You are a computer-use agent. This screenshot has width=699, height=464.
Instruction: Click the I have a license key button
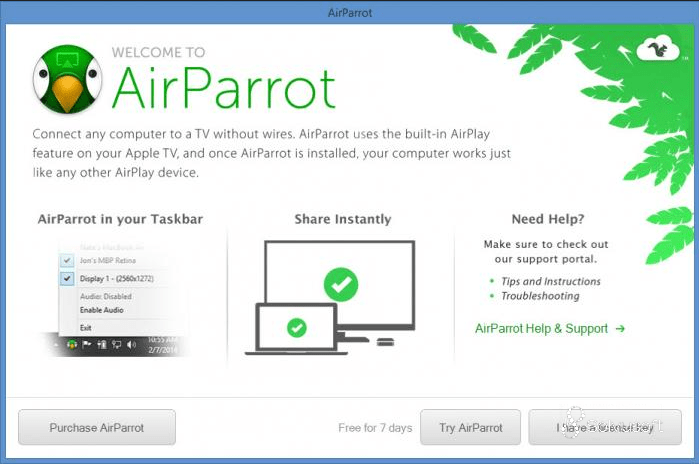click(605, 427)
